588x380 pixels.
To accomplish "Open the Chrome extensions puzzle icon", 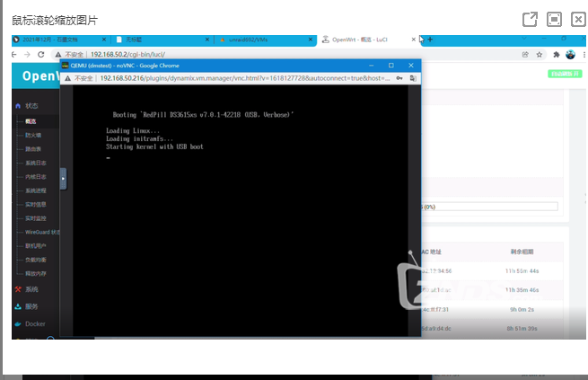I will click(557, 55).
